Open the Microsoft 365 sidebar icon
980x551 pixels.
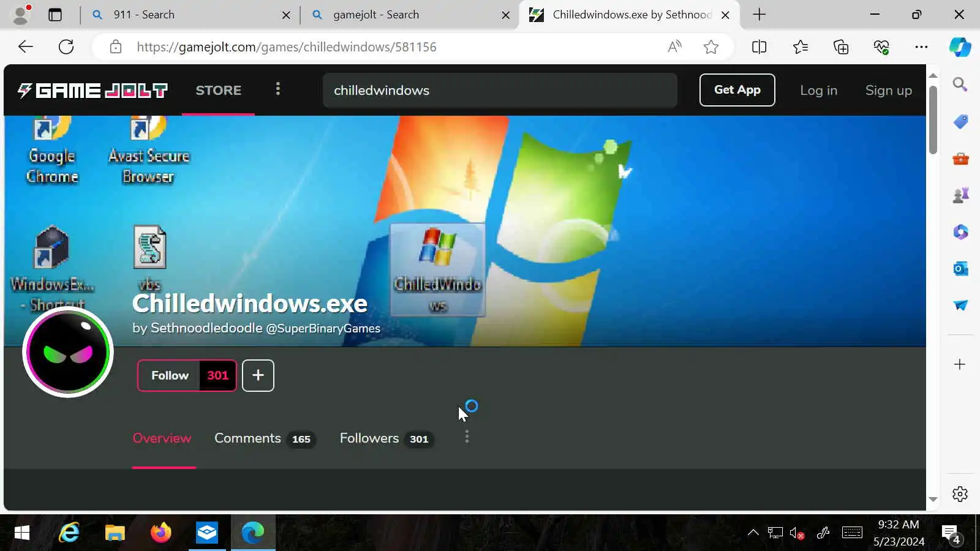[960, 232]
